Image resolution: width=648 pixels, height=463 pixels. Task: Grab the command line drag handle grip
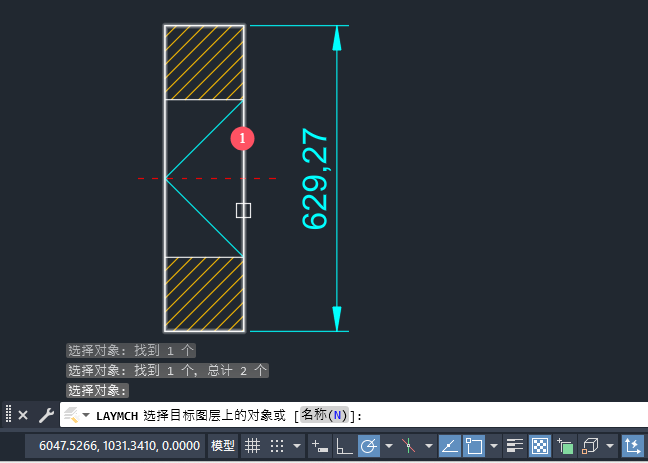point(9,414)
